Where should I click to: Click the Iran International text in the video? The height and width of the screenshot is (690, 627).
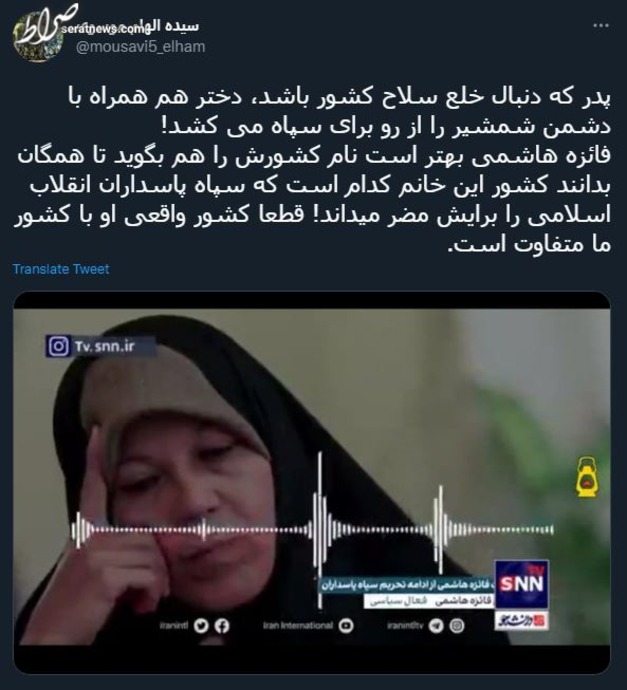click(x=298, y=625)
